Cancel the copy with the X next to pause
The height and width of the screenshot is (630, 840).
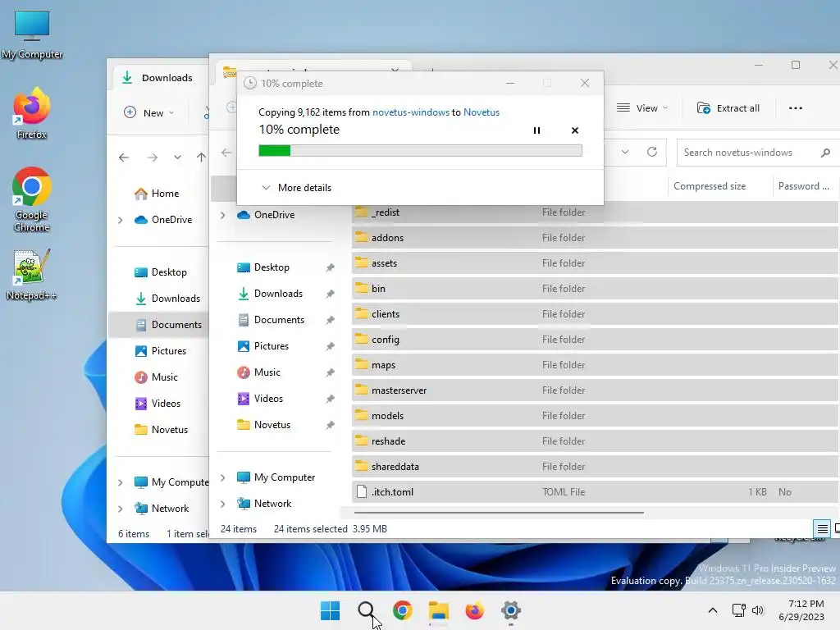coord(575,130)
